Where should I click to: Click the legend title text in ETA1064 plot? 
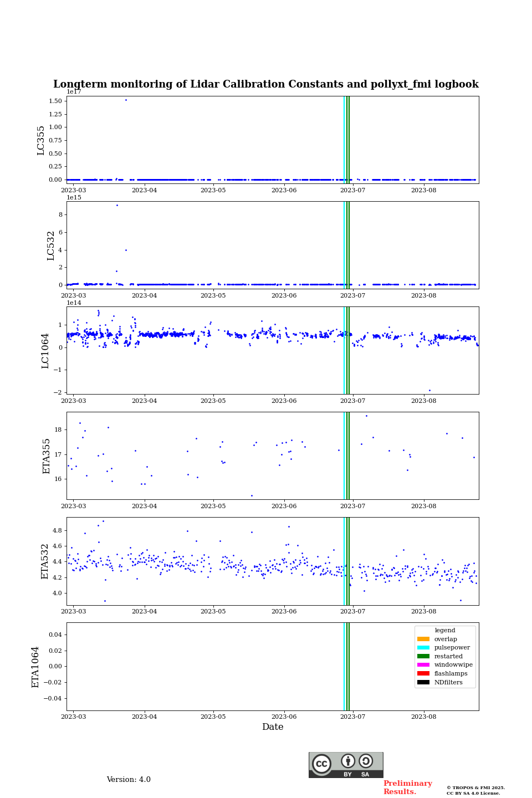pos(444,630)
